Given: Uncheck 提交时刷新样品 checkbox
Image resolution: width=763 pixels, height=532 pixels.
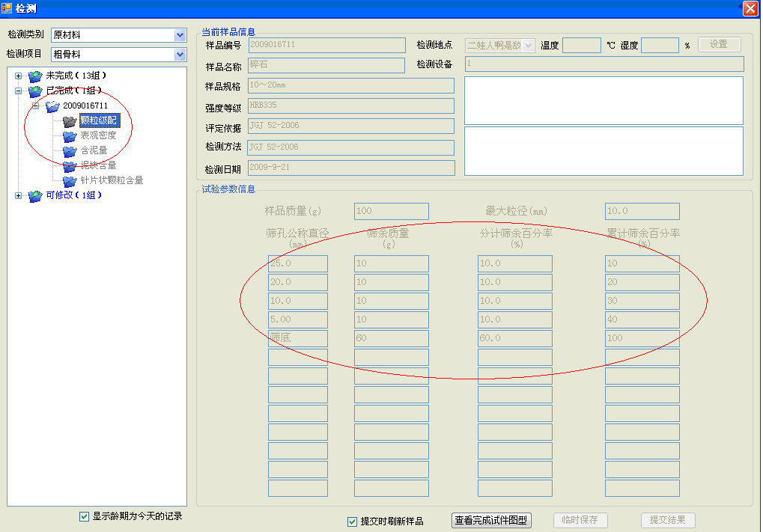Looking at the screenshot, I should click(353, 522).
